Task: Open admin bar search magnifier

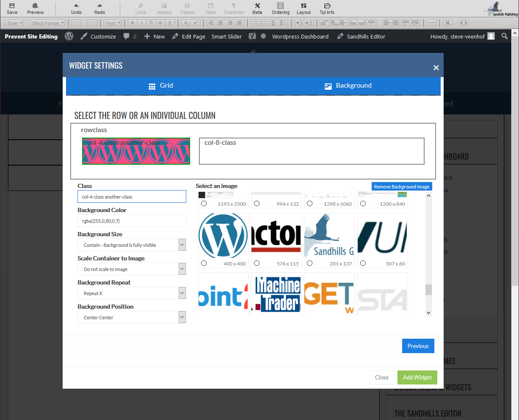Action: [x=505, y=36]
